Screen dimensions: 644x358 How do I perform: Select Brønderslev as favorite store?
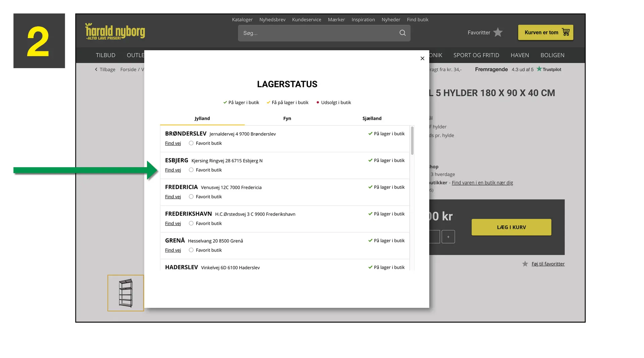191,143
